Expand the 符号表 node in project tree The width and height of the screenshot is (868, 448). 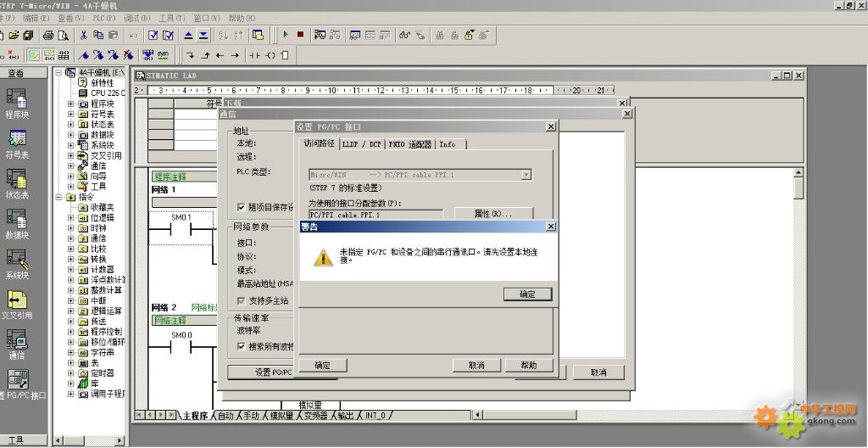[x=71, y=115]
